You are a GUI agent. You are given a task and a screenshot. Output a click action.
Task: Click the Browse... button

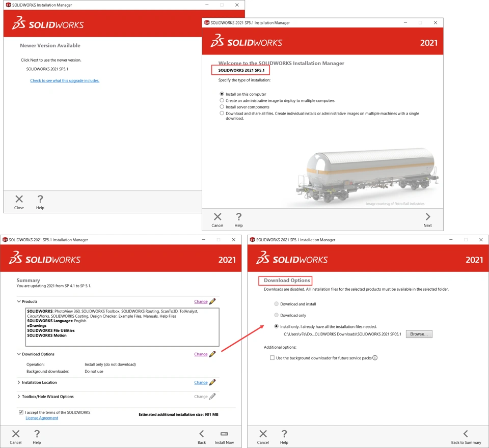pyautogui.click(x=419, y=334)
